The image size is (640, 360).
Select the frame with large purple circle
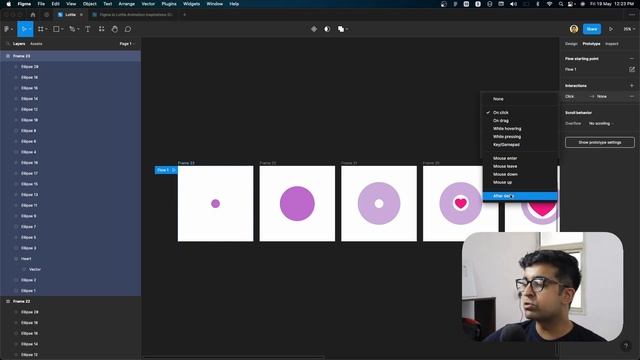click(297, 203)
